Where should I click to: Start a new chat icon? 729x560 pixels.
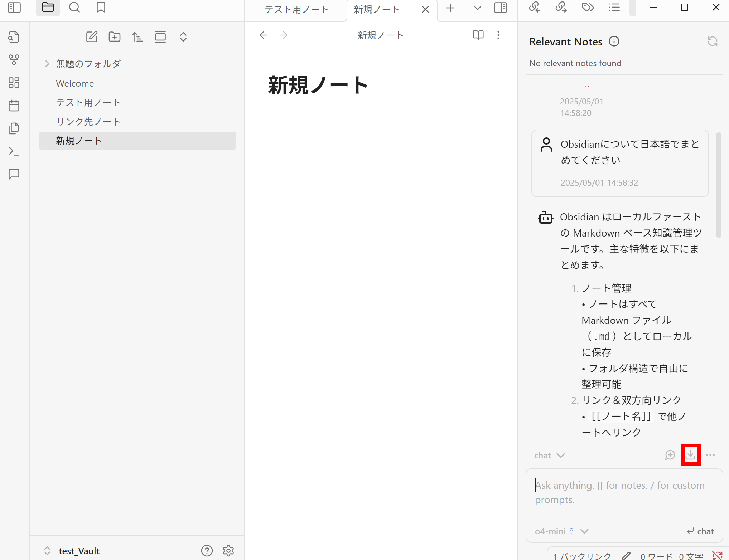(670, 455)
